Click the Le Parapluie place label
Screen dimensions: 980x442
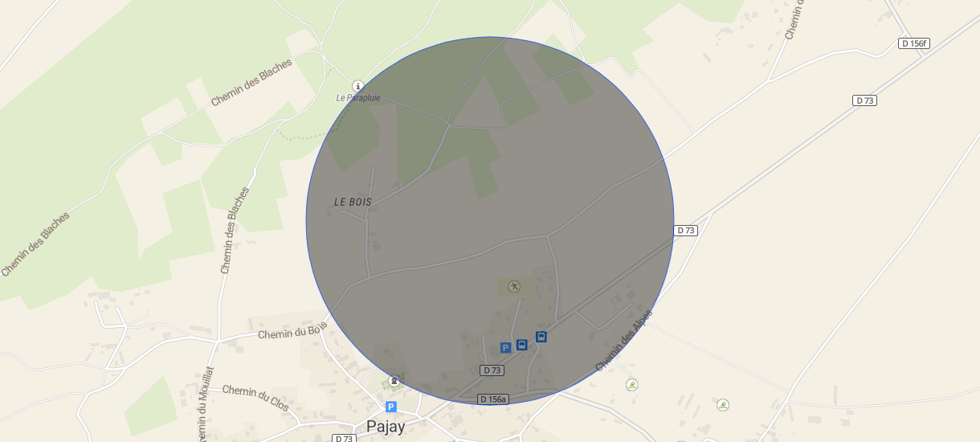[358, 98]
